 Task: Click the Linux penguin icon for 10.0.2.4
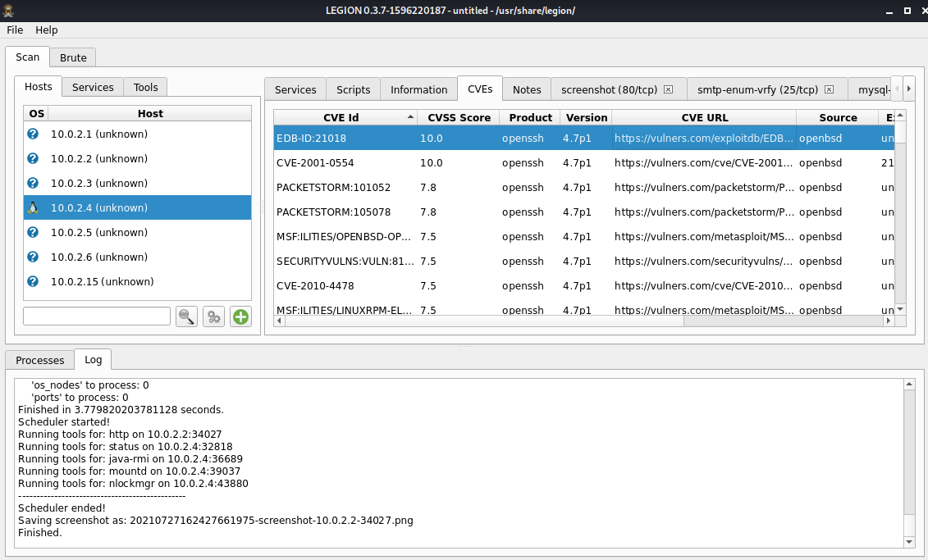coord(33,207)
